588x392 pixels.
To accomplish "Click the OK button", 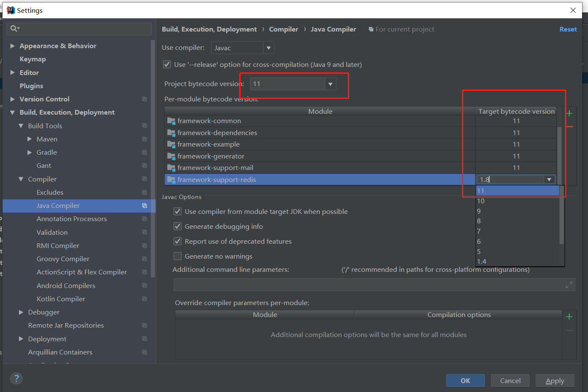I will click(x=465, y=380).
